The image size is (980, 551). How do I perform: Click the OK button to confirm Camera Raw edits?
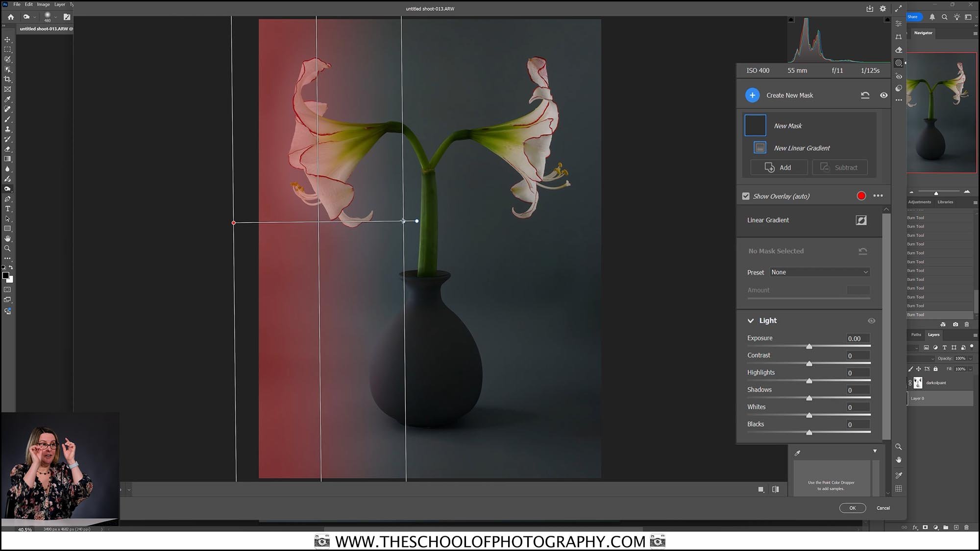coord(853,508)
